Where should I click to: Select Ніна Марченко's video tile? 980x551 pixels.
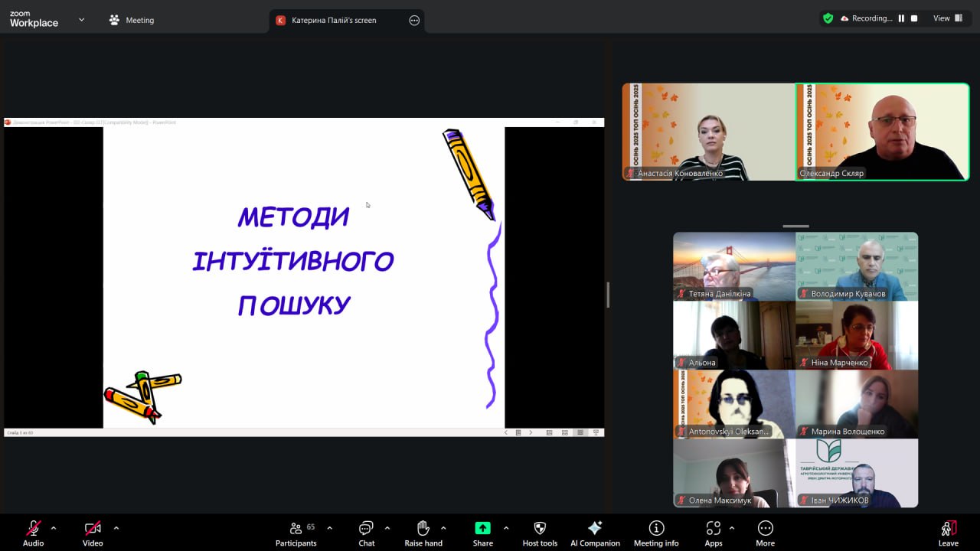tap(857, 335)
